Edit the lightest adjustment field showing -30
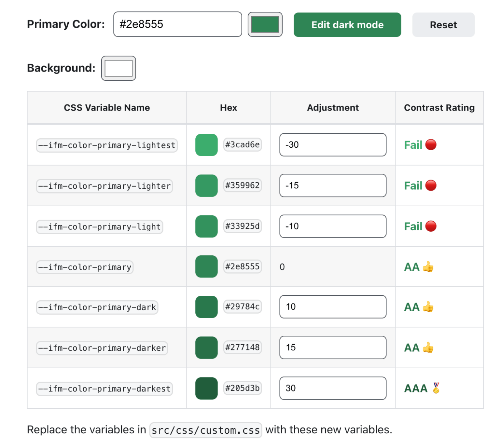 [332, 145]
